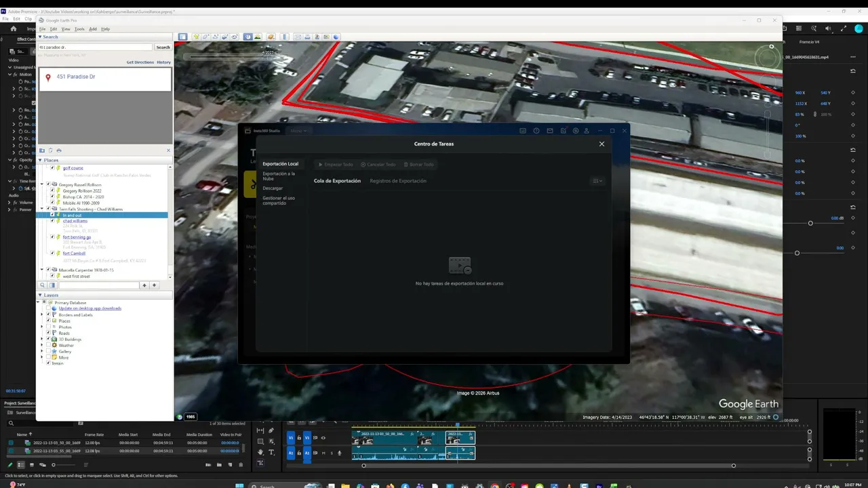Open the chad williams placemark link
The width and height of the screenshot is (868, 488).
[75, 221]
